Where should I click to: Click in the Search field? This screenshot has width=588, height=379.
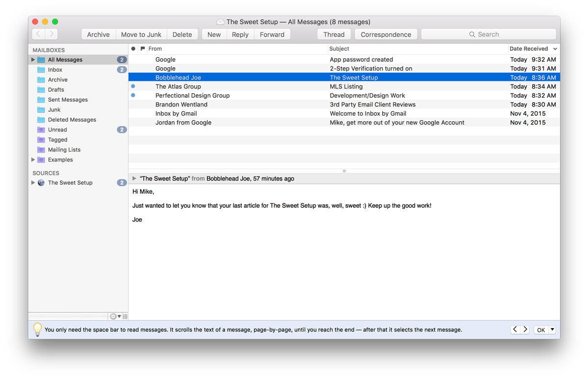tap(488, 34)
